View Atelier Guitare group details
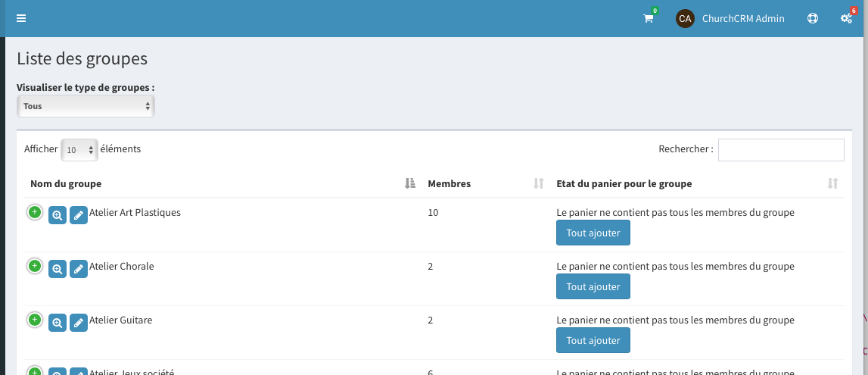Image resolution: width=868 pixels, height=375 pixels. (x=58, y=323)
